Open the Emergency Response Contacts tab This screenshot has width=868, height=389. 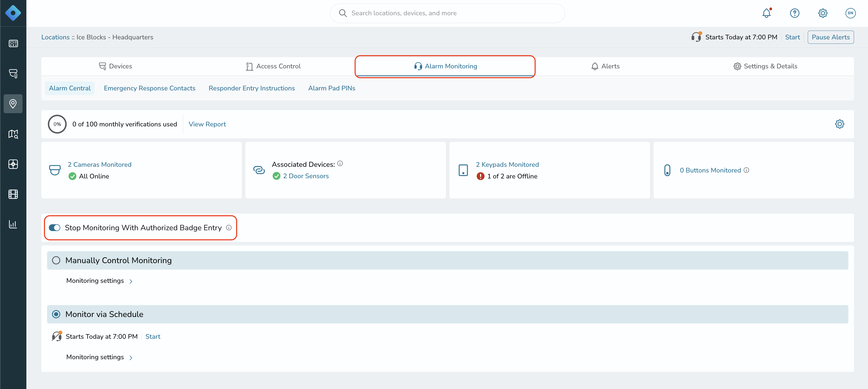(x=149, y=88)
